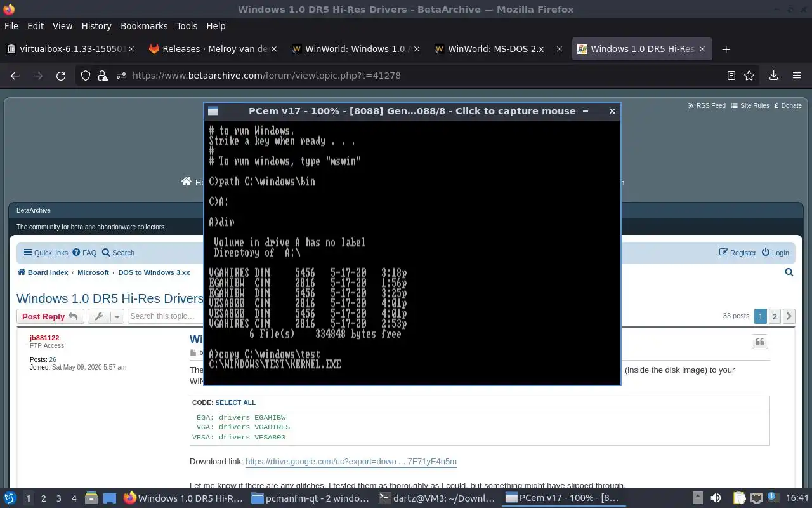
Task: Switch to workspace 3 in taskbar
Action: tap(59, 498)
